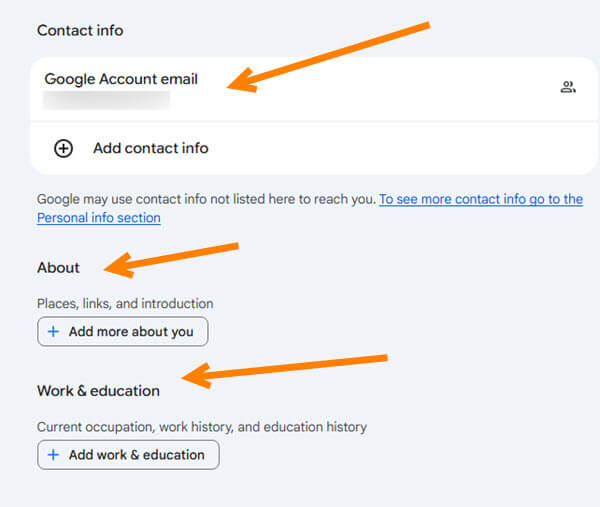The height and width of the screenshot is (507, 600).
Task: Click the Work & education heading
Action: click(98, 390)
